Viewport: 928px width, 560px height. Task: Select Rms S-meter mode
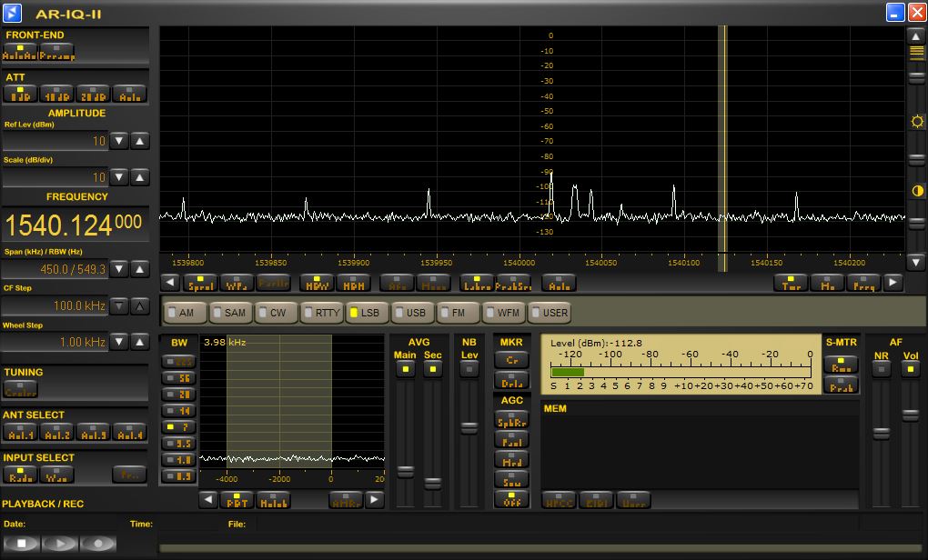point(841,365)
